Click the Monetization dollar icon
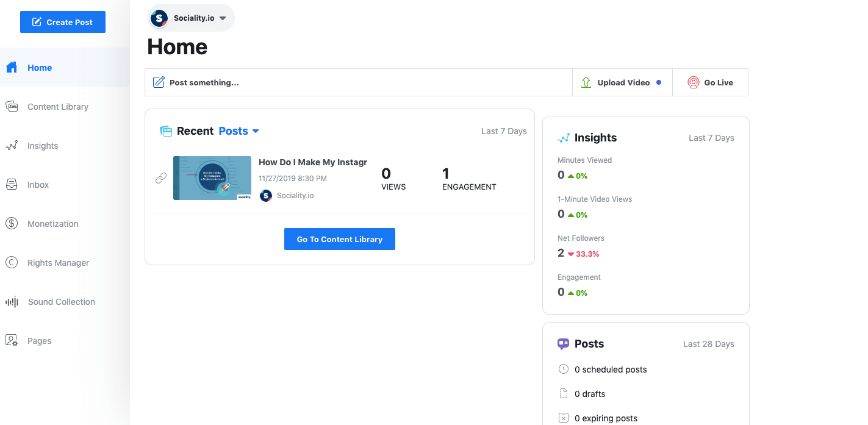 click(12, 223)
